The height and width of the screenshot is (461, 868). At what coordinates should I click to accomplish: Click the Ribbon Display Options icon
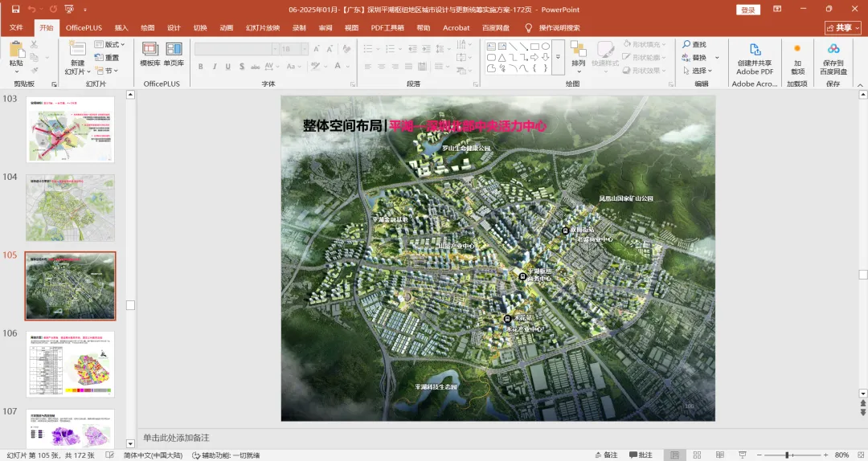777,10
